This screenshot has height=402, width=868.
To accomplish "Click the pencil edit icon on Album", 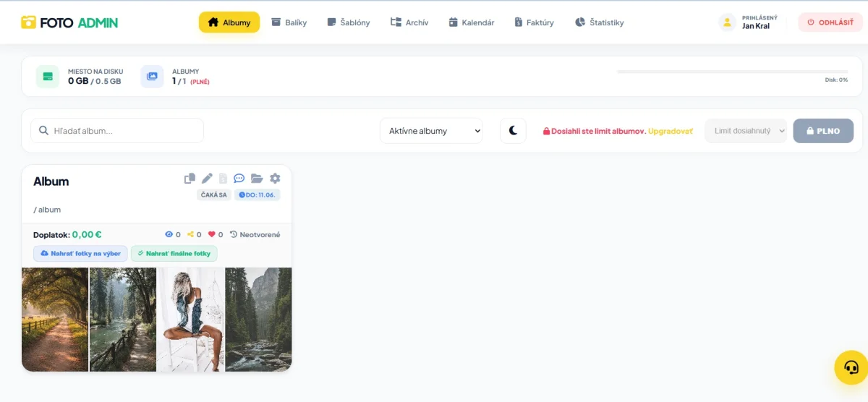I will click(x=207, y=179).
